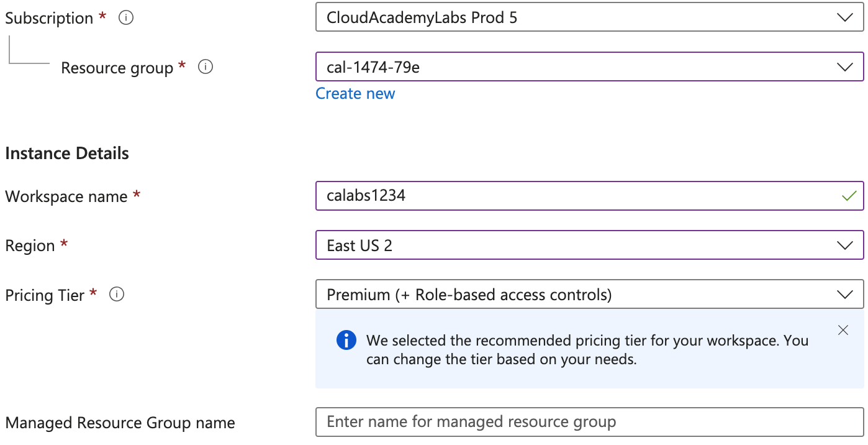
Task: Click the Region field label
Action: [x=30, y=246]
